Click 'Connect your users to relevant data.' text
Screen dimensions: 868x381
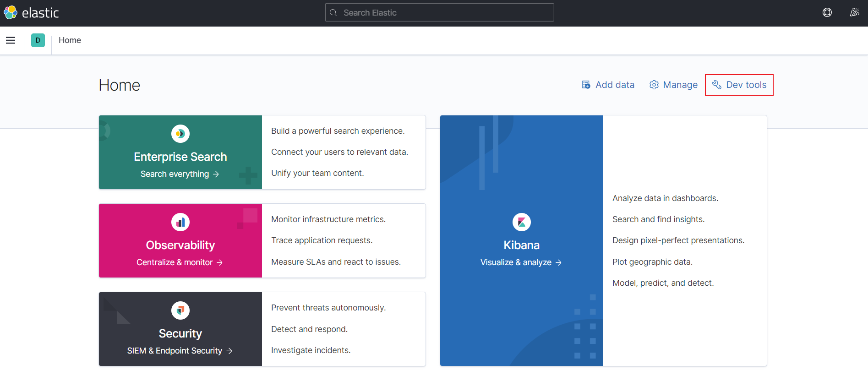pyautogui.click(x=339, y=152)
